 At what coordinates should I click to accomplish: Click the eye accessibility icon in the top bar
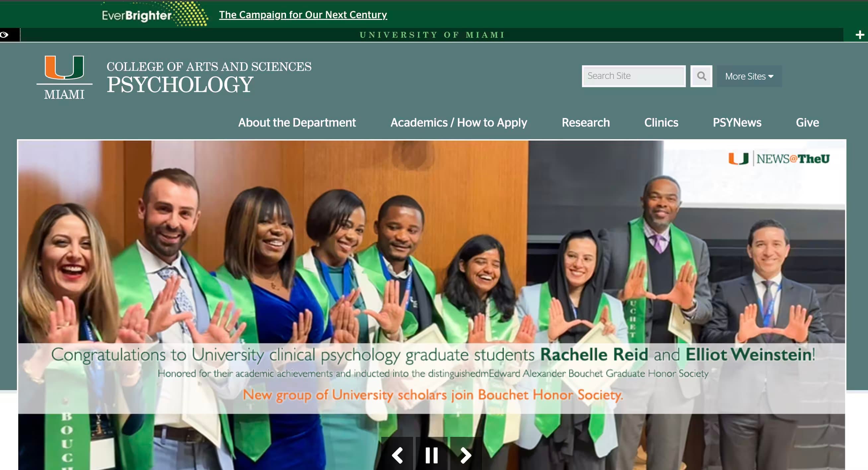point(4,35)
